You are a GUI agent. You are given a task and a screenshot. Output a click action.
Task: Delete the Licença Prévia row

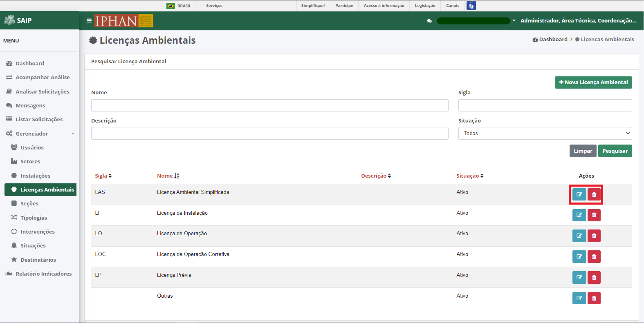coord(594,277)
